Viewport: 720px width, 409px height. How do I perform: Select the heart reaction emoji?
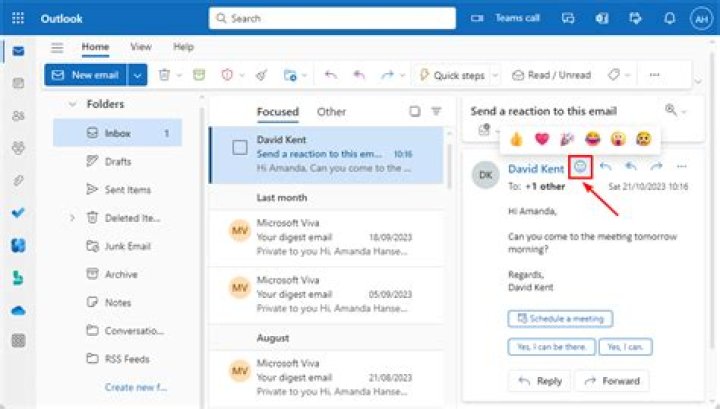542,138
